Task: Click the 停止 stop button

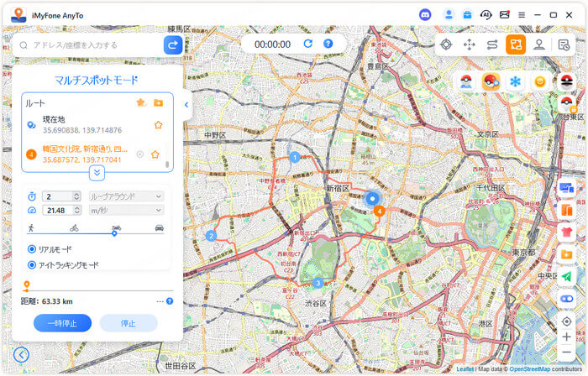Action: coord(128,323)
